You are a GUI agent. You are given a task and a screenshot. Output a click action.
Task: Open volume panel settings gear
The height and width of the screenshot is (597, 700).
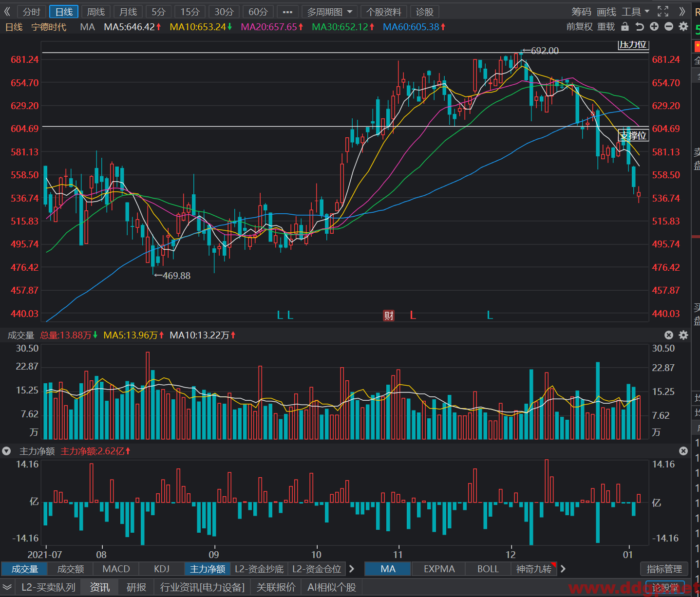(683, 335)
